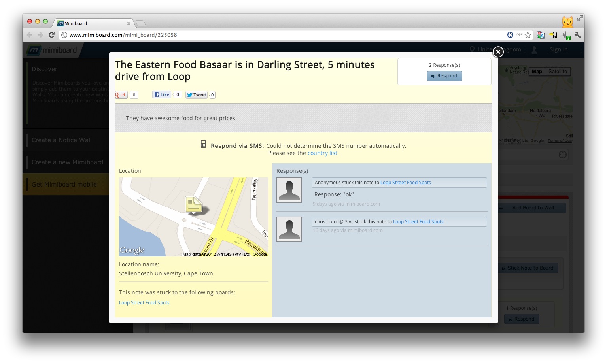
Task: Click the crosshair locate icon behind the popup
Action: coord(563,155)
